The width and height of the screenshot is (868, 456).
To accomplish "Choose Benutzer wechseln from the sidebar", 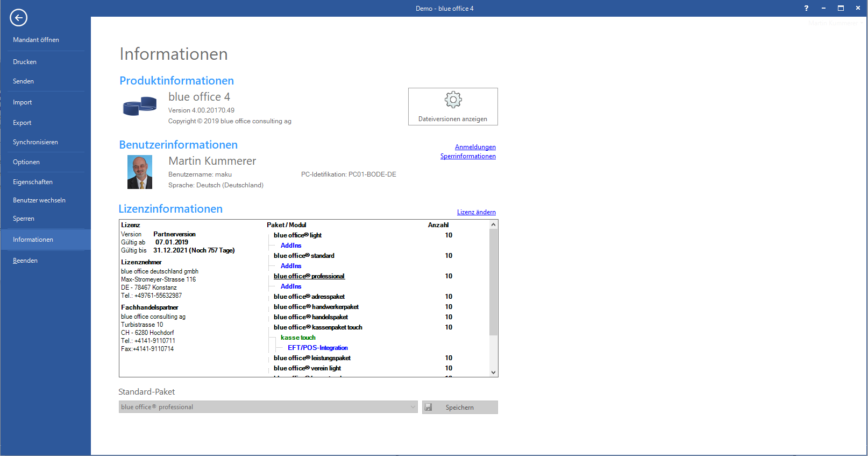I will pyautogui.click(x=39, y=200).
